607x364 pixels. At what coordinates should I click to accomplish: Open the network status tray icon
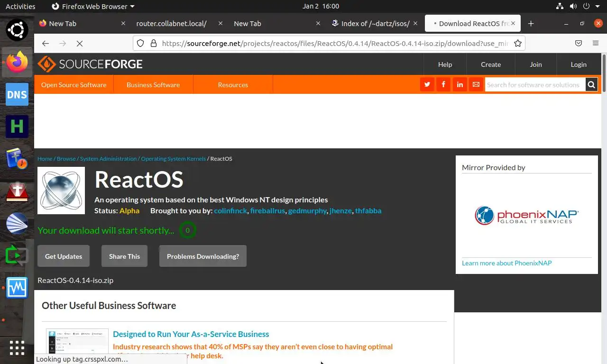[560, 6]
